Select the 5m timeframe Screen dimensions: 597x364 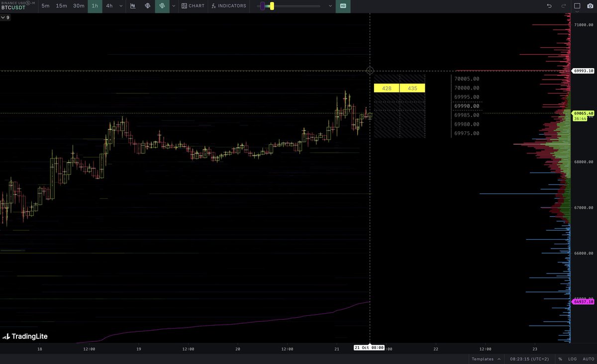[45, 6]
